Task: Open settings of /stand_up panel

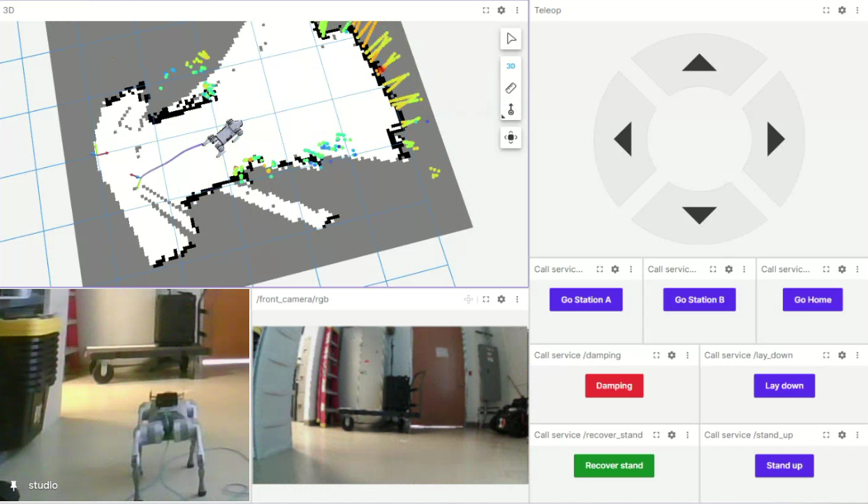Action: (x=842, y=435)
